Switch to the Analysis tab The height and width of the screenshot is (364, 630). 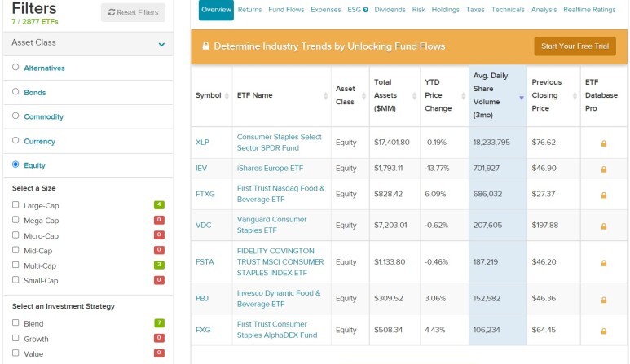point(544,10)
